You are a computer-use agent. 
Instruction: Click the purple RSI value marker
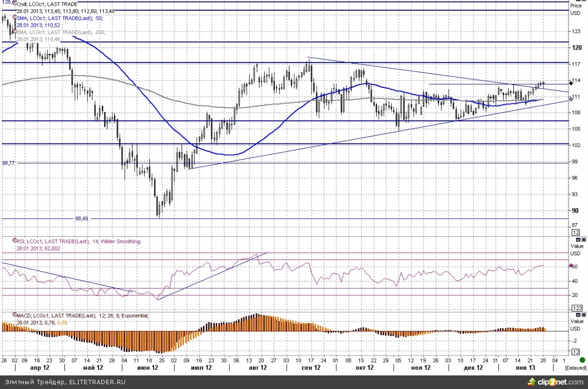(x=571, y=265)
